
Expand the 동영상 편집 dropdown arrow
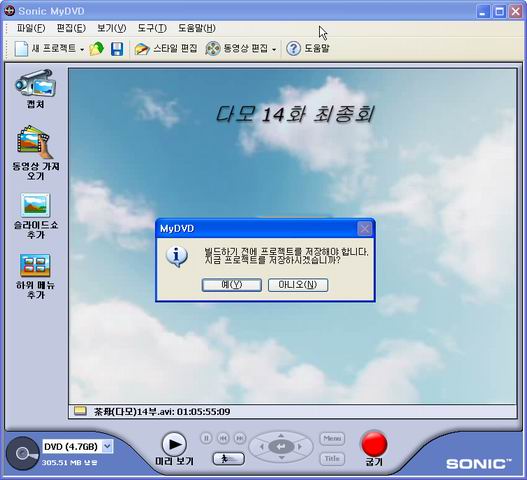[274, 50]
